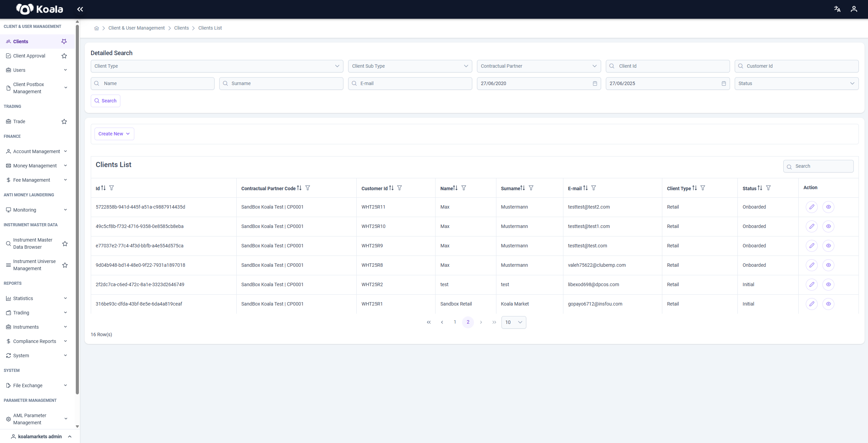Star the Instrument Master Data Browser
Image resolution: width=868 pixels, height=443 pixels.
[65, 244]
